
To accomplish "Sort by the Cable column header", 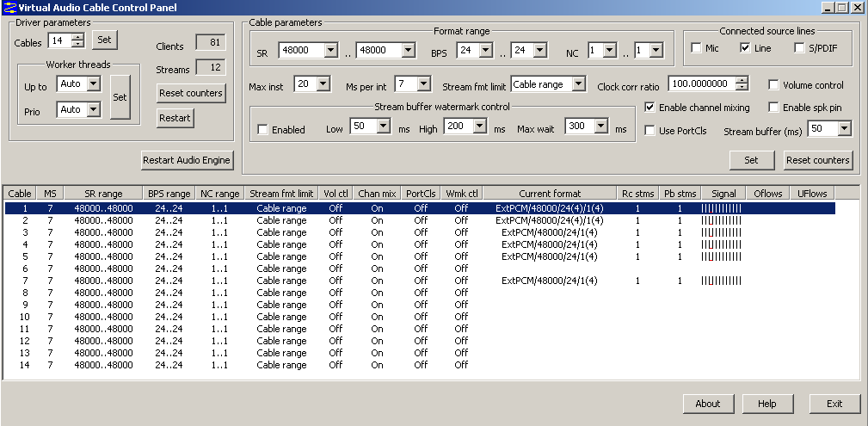I will [x=20, y=194].
